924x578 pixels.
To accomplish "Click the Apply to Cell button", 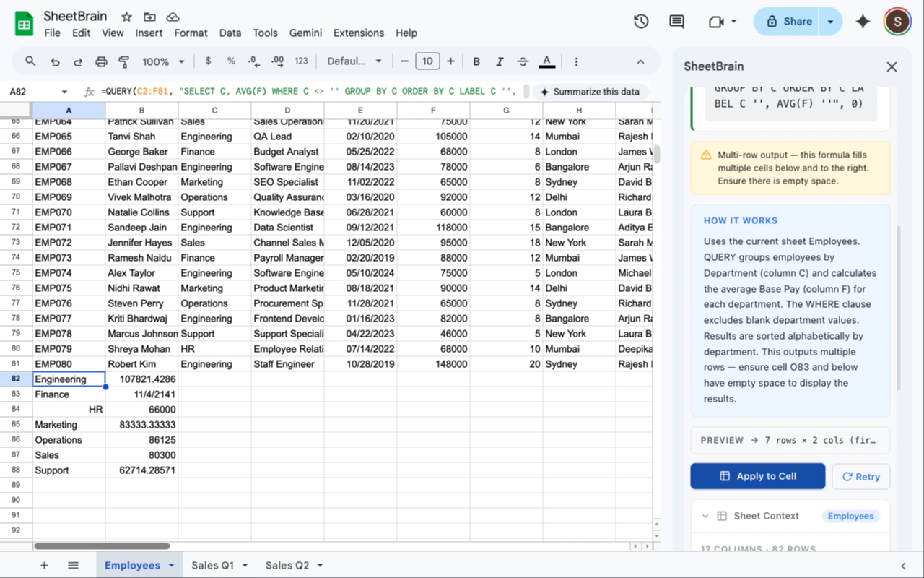I will click(757, 476).
